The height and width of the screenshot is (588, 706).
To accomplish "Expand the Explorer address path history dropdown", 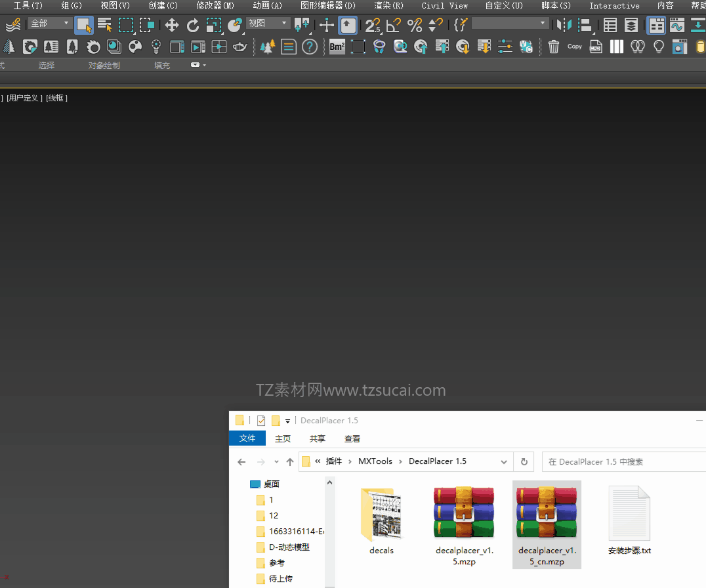I will coord(504,462).
